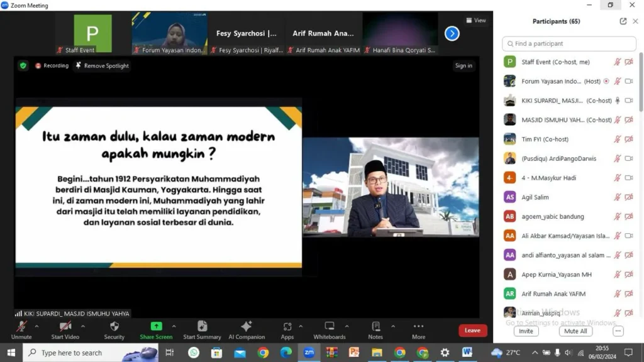Open the Apps panel

[x=287, y=330]
